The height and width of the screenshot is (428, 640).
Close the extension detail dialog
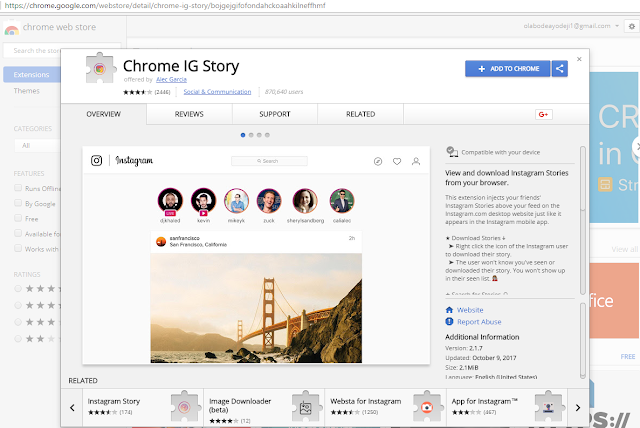click(579, 59)
